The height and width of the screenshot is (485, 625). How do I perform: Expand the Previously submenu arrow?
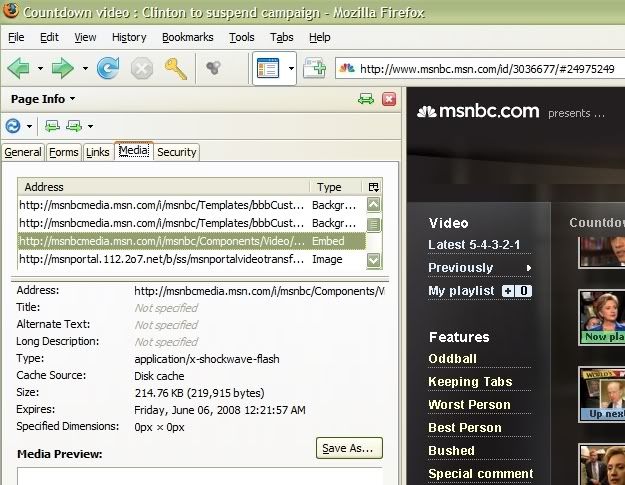(x=529, y=268)
